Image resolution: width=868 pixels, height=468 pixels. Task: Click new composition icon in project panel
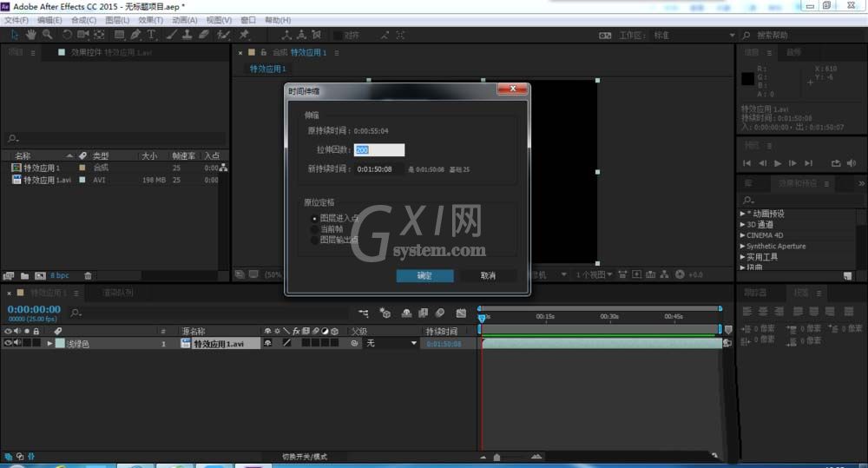click(x=41, y=275)
